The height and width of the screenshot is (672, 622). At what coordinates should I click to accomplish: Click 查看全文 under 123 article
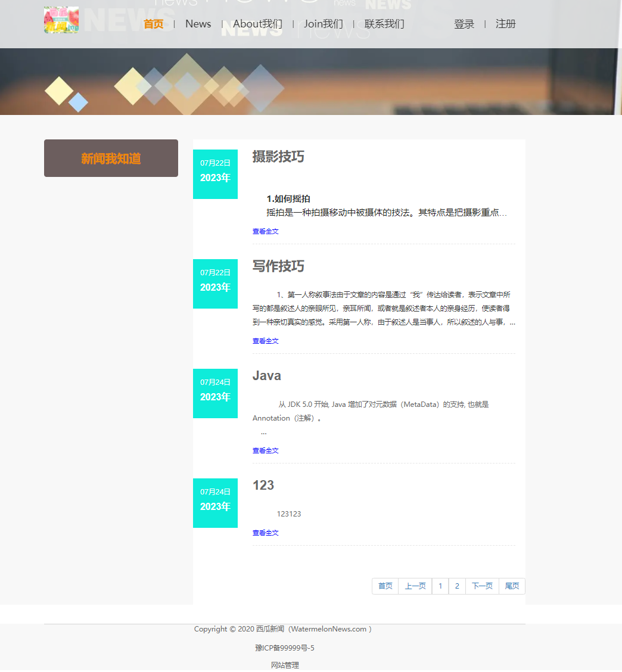coord(265,533)
